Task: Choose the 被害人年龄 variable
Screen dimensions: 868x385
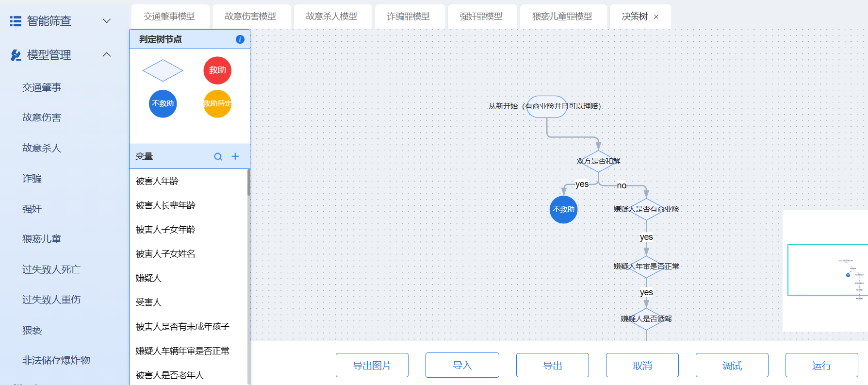Action: click(x=157, y=181)
